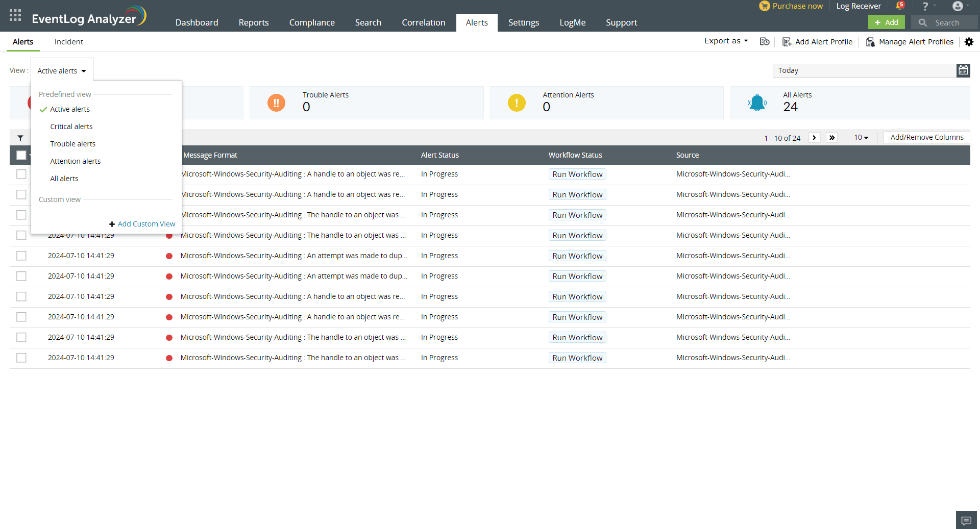Select Critical alerts from predefined views

click(x=71, y=127)
